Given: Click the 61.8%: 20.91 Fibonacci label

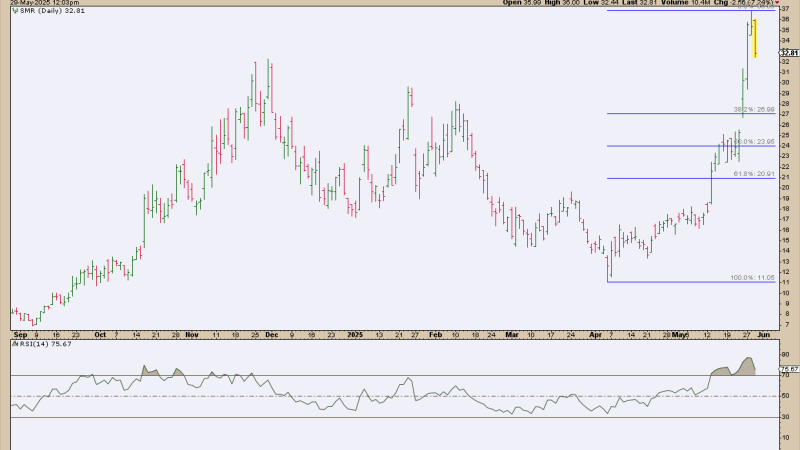Looking at the screenshot, I should coord(754,174).
